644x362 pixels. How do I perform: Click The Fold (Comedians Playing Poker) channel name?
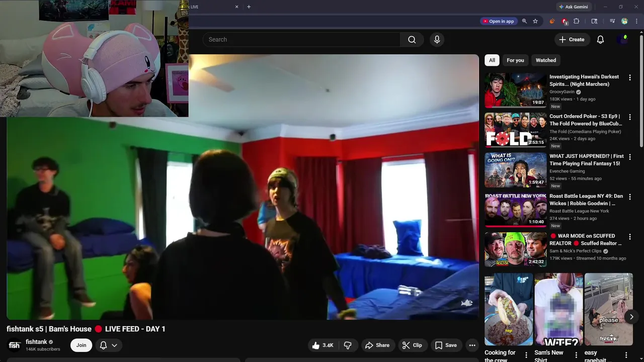[x=585, y=132]
